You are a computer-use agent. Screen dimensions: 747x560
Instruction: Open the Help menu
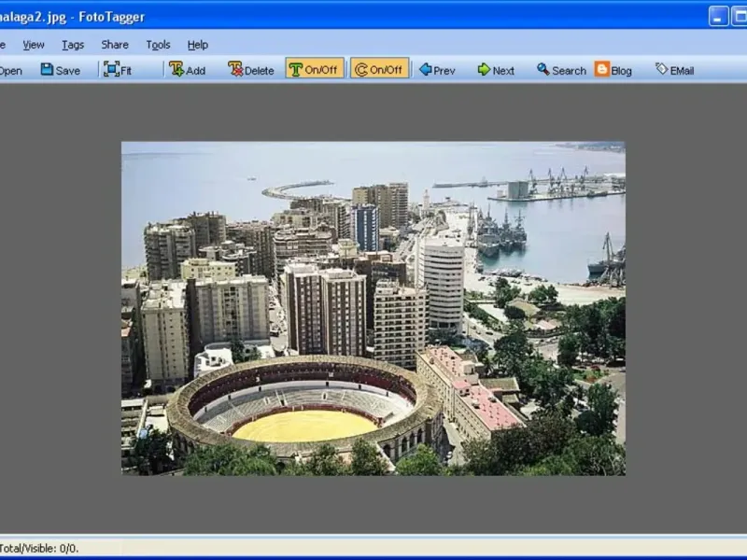click(x=197, y=45)
